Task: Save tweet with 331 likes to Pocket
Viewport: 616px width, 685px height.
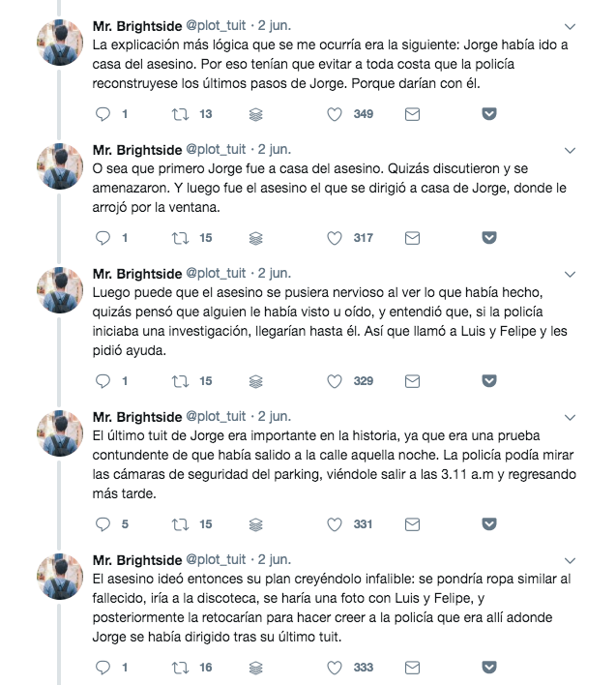Action: pos(489,523)
